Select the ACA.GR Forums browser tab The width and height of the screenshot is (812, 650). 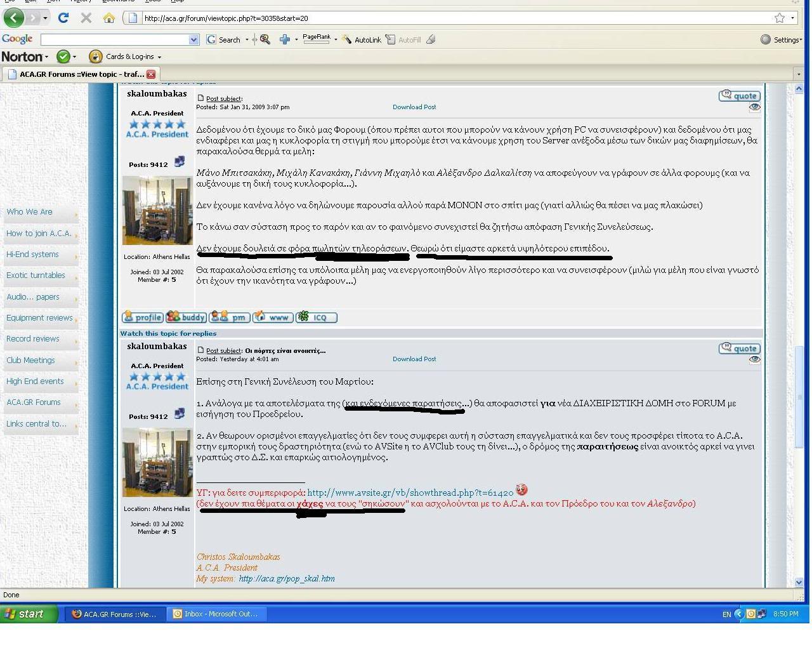pyautogui.click(x=81, y=74)
